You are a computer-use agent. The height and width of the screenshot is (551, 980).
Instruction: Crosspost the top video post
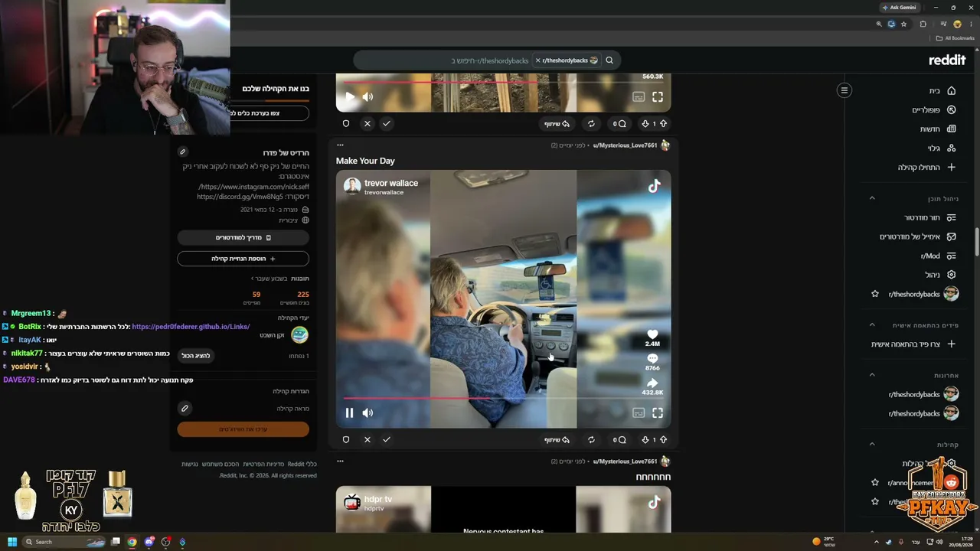(591, 123)
